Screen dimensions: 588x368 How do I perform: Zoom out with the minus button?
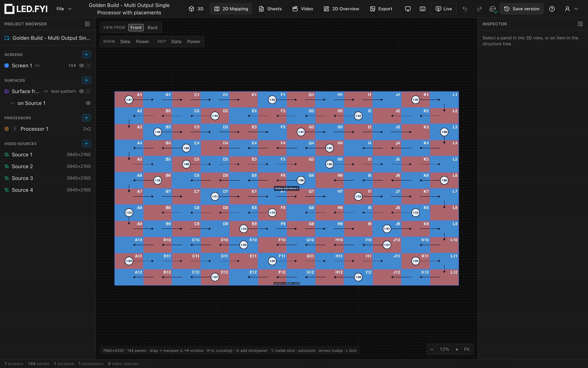(432, 349)
